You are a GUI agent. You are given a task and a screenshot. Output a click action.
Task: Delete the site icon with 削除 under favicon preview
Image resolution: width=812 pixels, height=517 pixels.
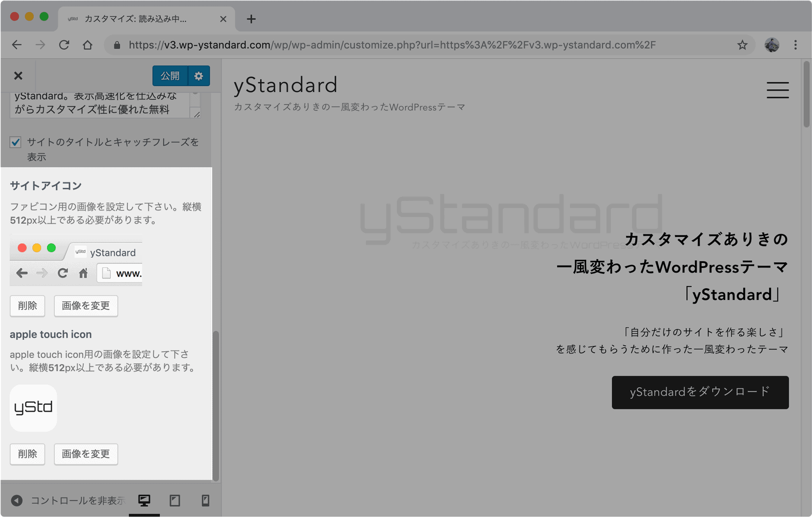tap(27, 306)
